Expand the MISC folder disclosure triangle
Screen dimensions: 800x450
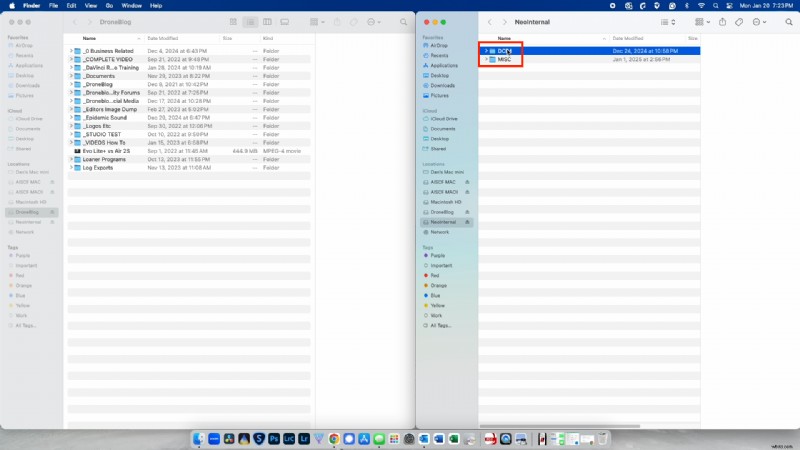[487, 59]
